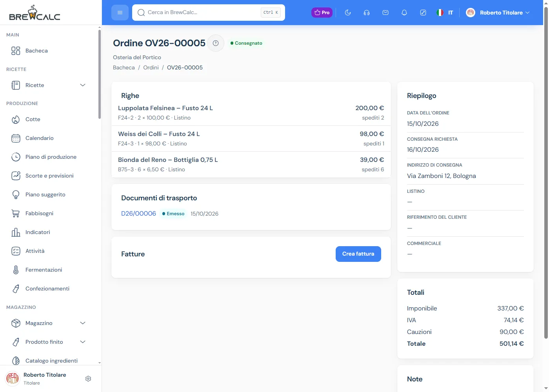The height and width of the screenshot is (392, 549).
Task: Click the delivery address Via Zamboni 12, Bologna
Action: click(442, 176)
